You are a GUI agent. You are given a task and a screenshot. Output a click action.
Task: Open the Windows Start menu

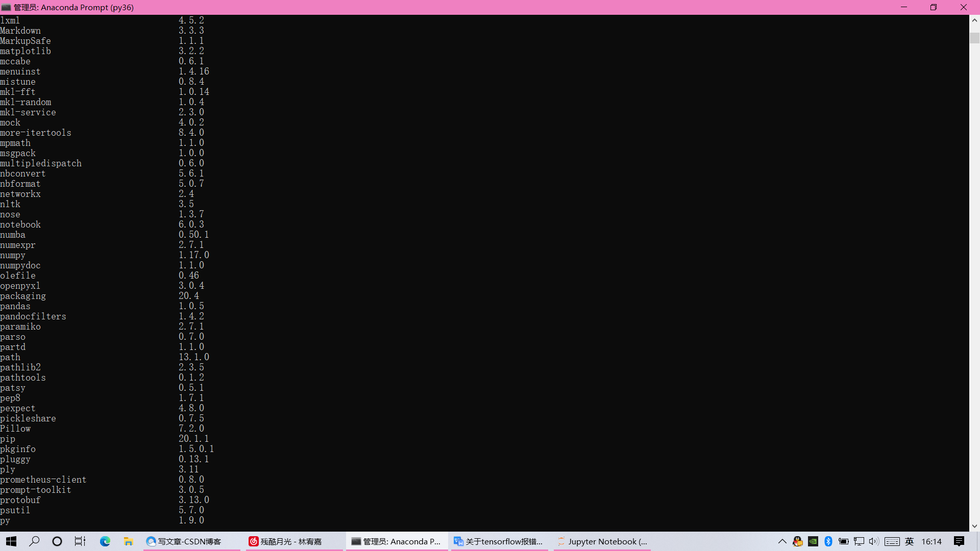pos(11,541)
